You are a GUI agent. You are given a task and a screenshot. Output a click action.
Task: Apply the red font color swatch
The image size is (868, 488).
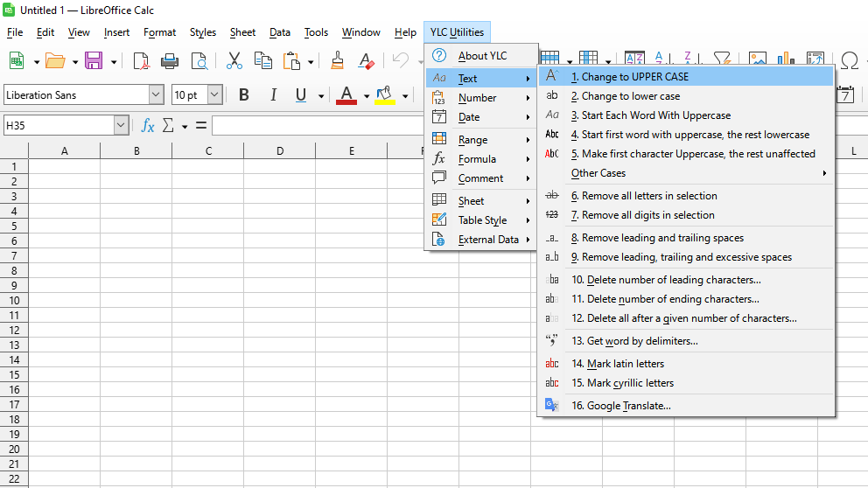click(346, 95)
